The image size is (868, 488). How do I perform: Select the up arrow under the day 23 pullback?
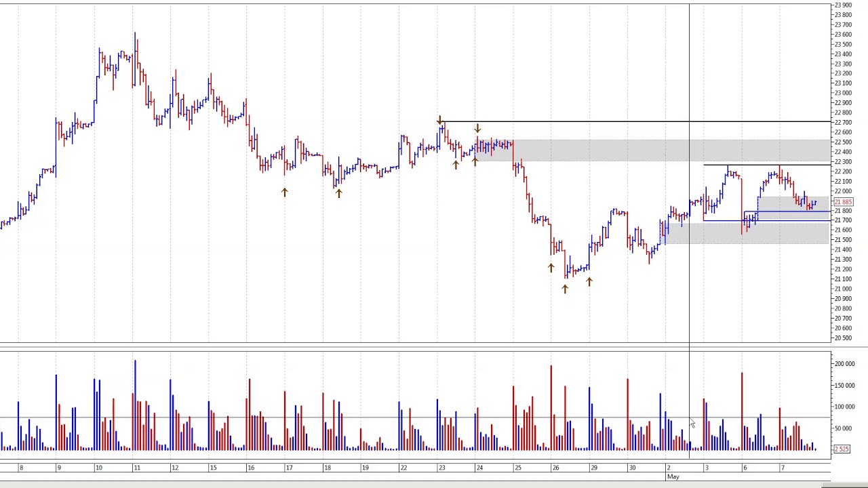(456, 165)
